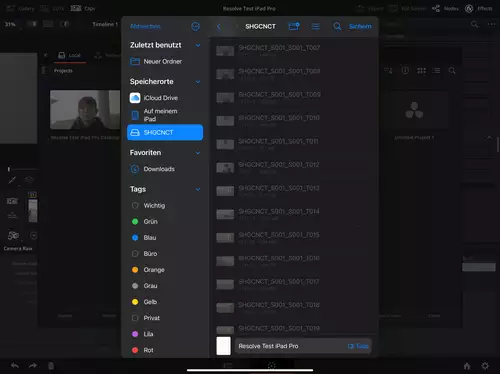Open the Clips panel in Resolve toolbar
This screenshot has width=500, height=374.
[x=83, y=9]
